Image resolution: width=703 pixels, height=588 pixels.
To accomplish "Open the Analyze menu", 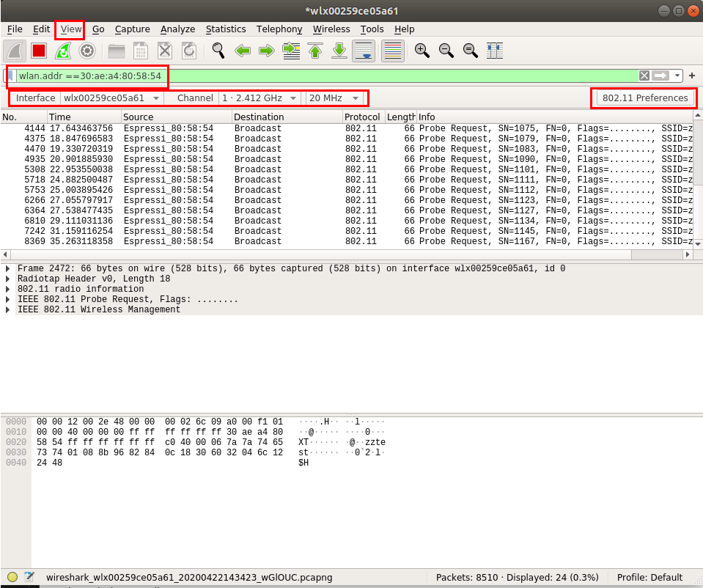I will click(177, 29).
